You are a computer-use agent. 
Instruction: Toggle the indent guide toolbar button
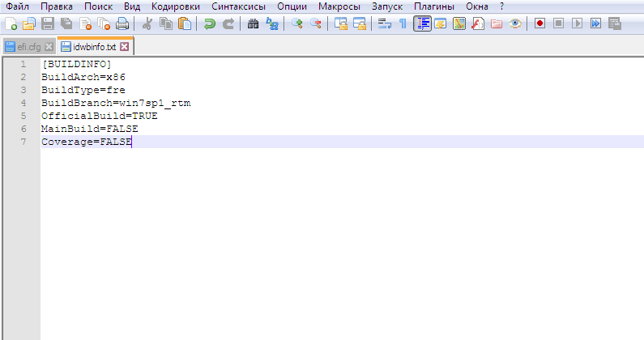pos(422,23)
